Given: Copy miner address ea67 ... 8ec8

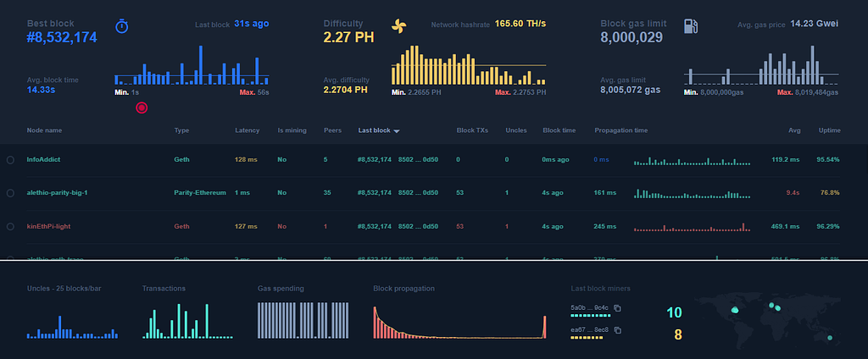Looking at the screenshot, I should click(x=618, y=330).
